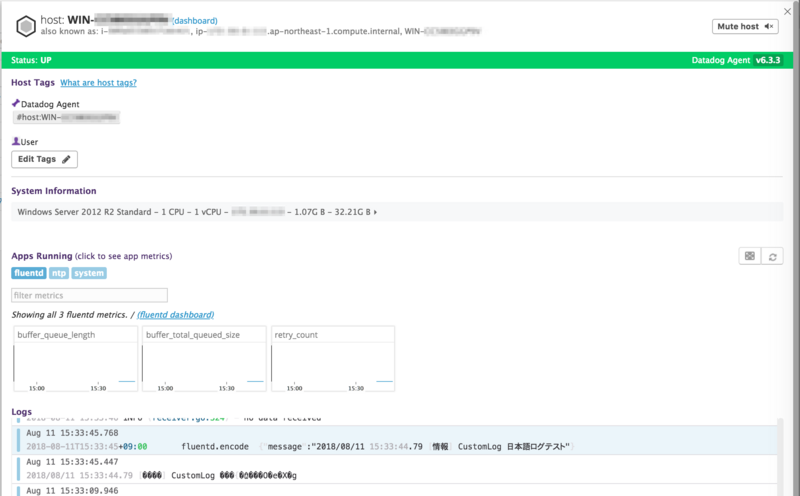Focus the filter metrics input
This screenshot has width=800, height=496.
[89, 295]
